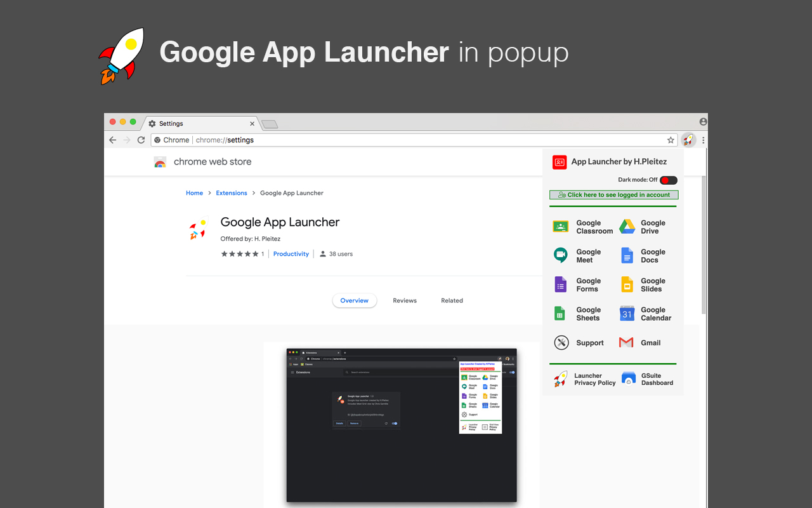Bookmark page with the star icon
The height and width of the screenshot is (508, 812).
(671, 140)
